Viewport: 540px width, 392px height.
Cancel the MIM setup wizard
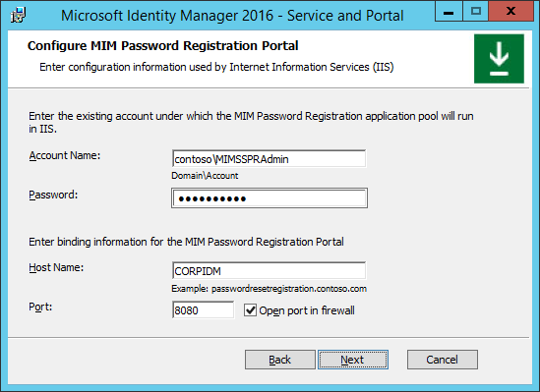point(443,360)
